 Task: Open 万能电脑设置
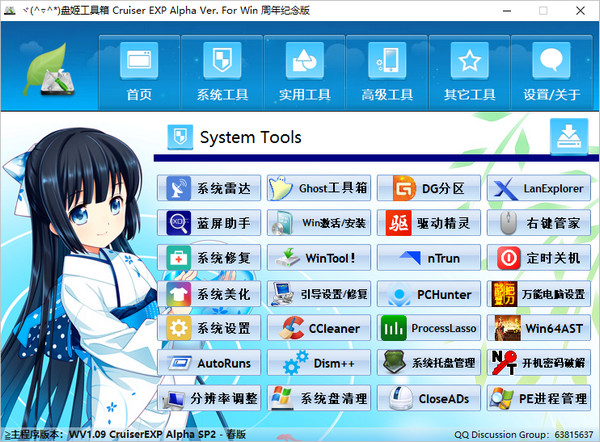coord(539,294)
